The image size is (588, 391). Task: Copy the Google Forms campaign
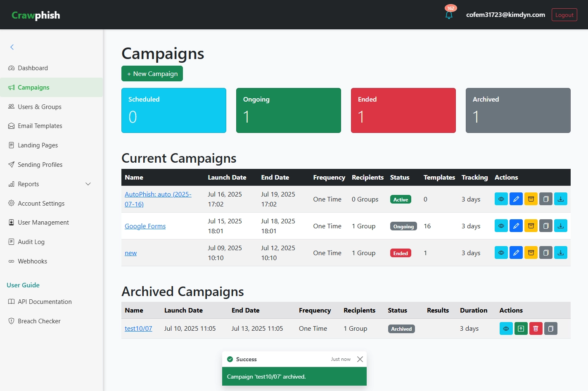[x=545, y=226]
